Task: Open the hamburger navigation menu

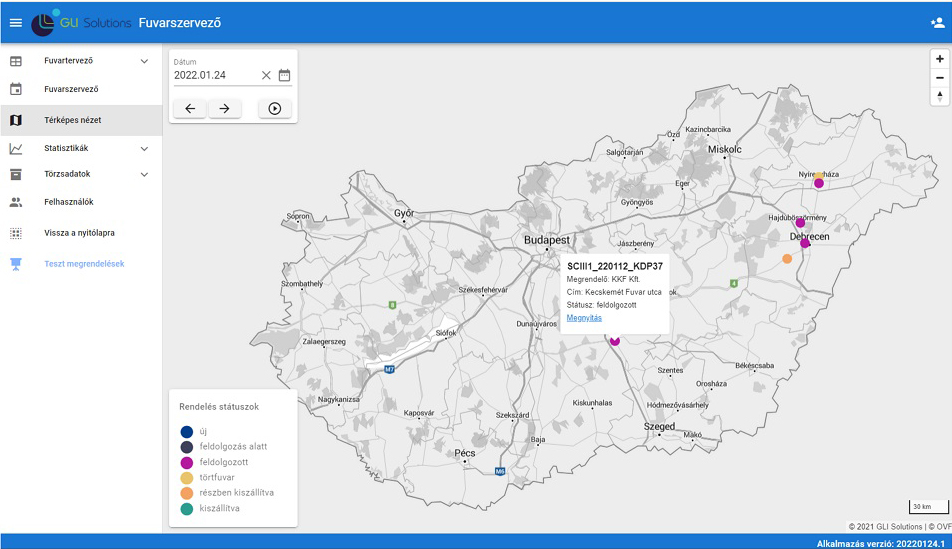Action: 15,22
